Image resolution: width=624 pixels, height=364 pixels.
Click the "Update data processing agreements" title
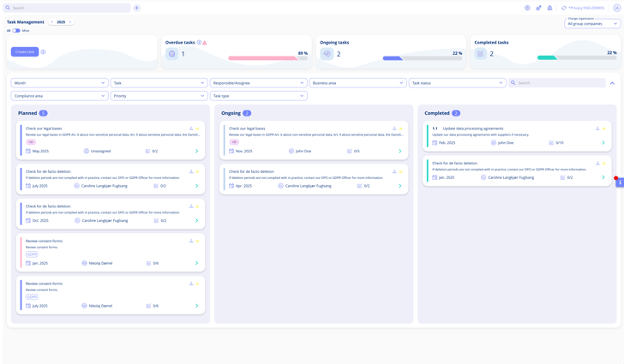tap(473, 128)
